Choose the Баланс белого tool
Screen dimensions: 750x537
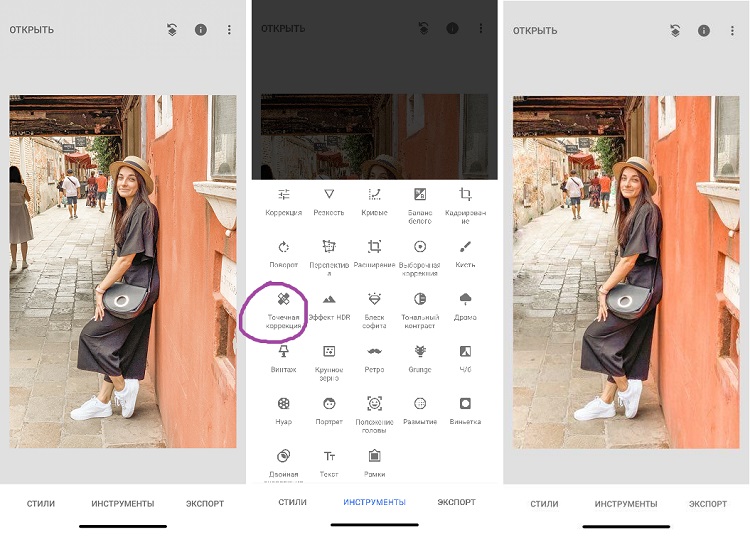(420, 207)
